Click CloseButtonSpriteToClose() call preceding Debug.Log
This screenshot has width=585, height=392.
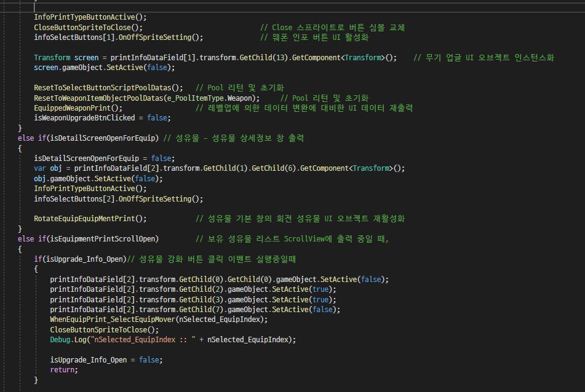(105, 330)
